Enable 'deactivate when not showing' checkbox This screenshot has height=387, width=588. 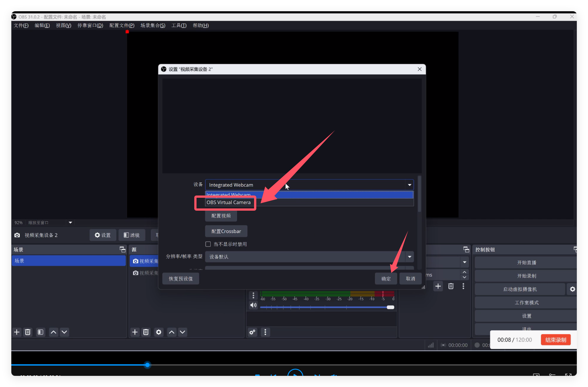pyautogui.click(x=208, y=244)
